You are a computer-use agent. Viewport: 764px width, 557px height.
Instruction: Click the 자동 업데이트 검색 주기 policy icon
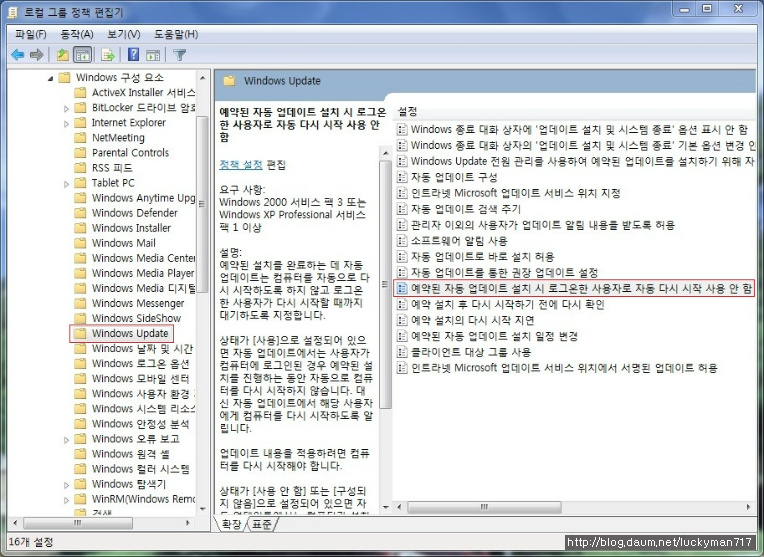[x=402, y=209]
